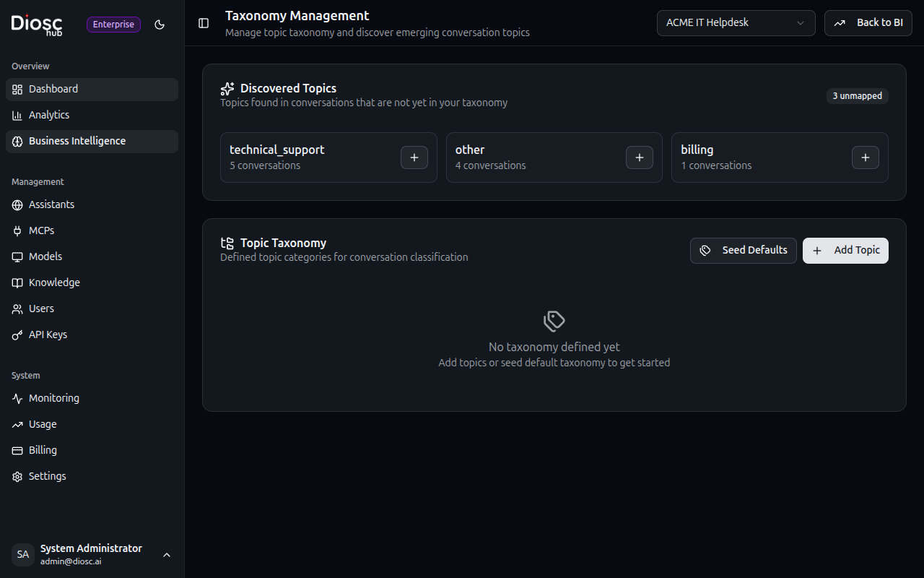Open Business Intelligence in the sidebar

(77, 141)
